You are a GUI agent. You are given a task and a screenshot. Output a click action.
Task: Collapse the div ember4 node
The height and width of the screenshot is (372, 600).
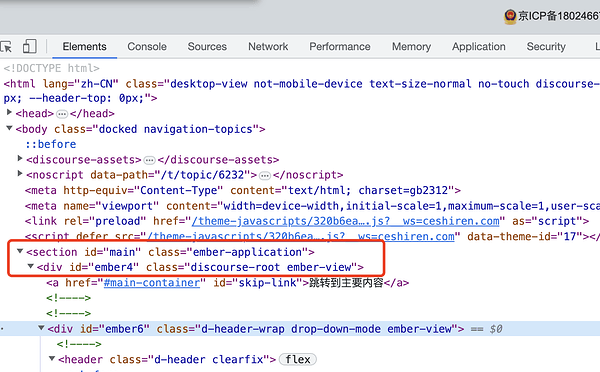(x=30, y=266)
